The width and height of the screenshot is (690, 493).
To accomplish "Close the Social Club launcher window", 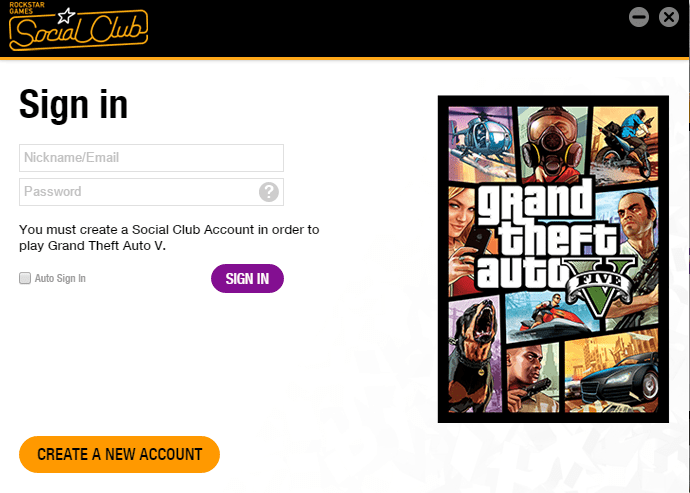I will (668, 17).
